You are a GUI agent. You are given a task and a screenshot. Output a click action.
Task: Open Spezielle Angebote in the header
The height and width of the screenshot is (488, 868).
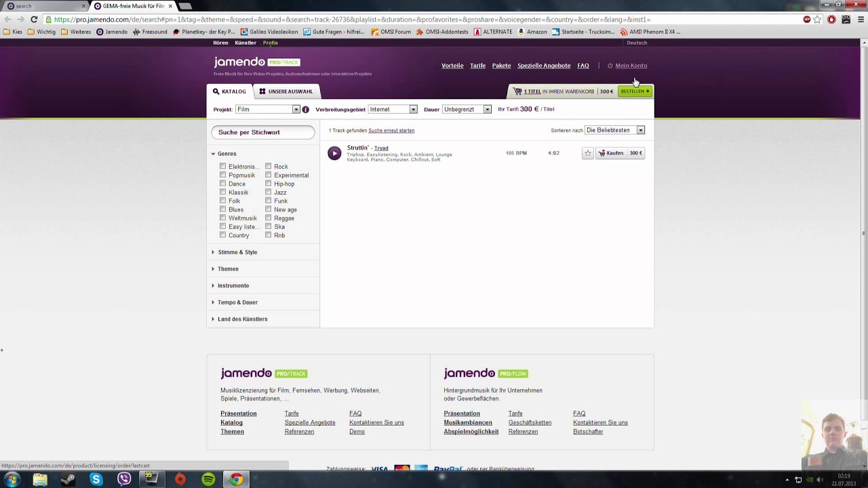coord(544,66)
